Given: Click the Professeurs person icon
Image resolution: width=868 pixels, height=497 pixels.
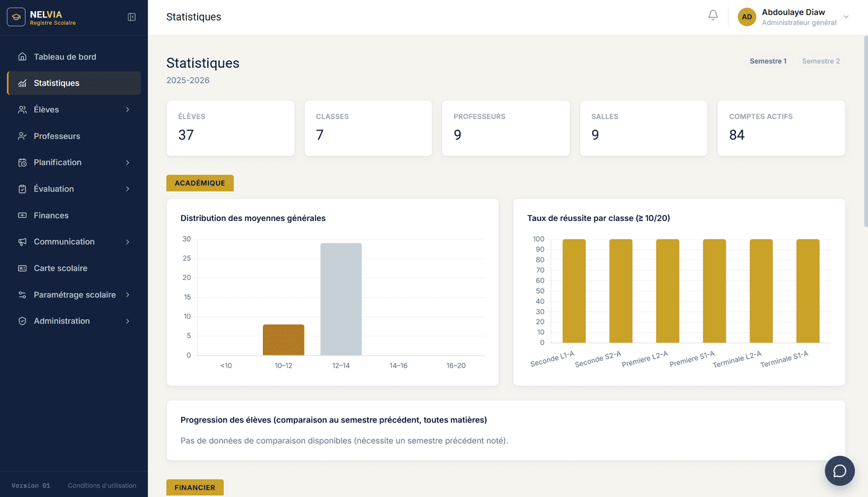Looking at the screenshot, I should coord(22,136).
